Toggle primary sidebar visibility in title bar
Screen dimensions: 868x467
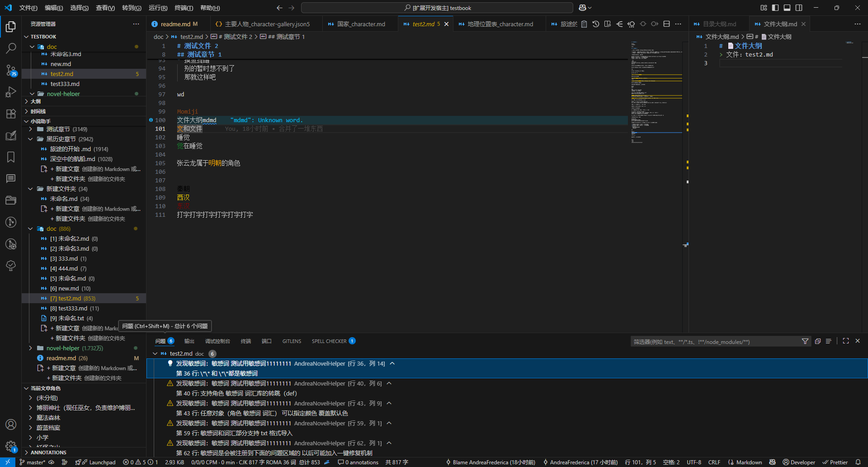pos(775,8)
